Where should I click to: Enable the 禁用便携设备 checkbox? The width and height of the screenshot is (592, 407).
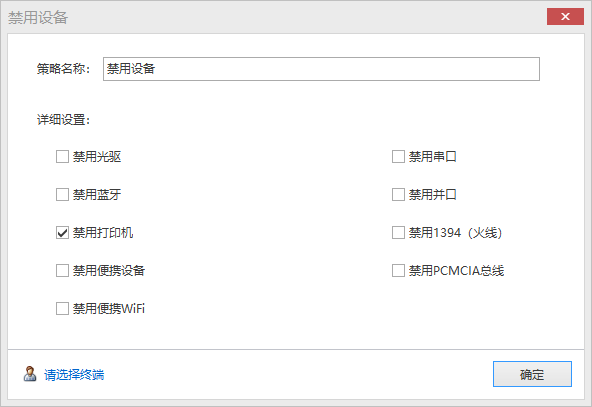pyautogui.click(x=62, y=271)
